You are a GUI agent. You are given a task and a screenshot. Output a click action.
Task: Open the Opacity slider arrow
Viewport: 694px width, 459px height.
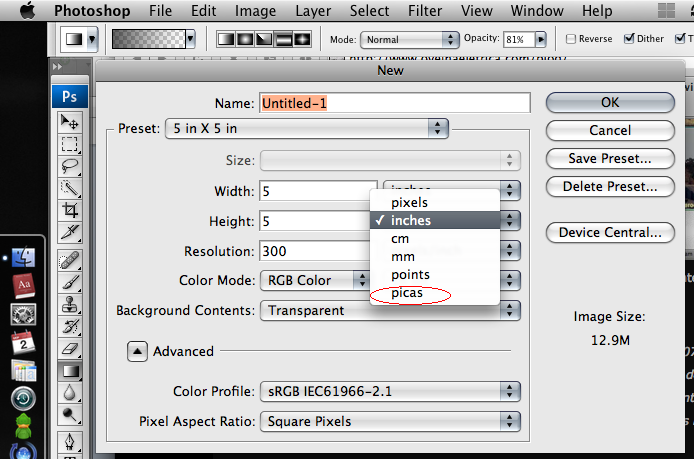(540, 39)
